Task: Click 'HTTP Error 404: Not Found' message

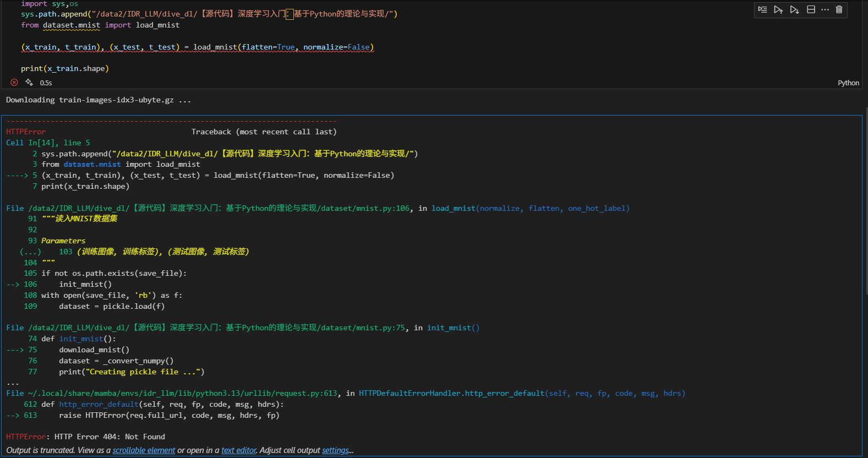Action: click(110, 437)
